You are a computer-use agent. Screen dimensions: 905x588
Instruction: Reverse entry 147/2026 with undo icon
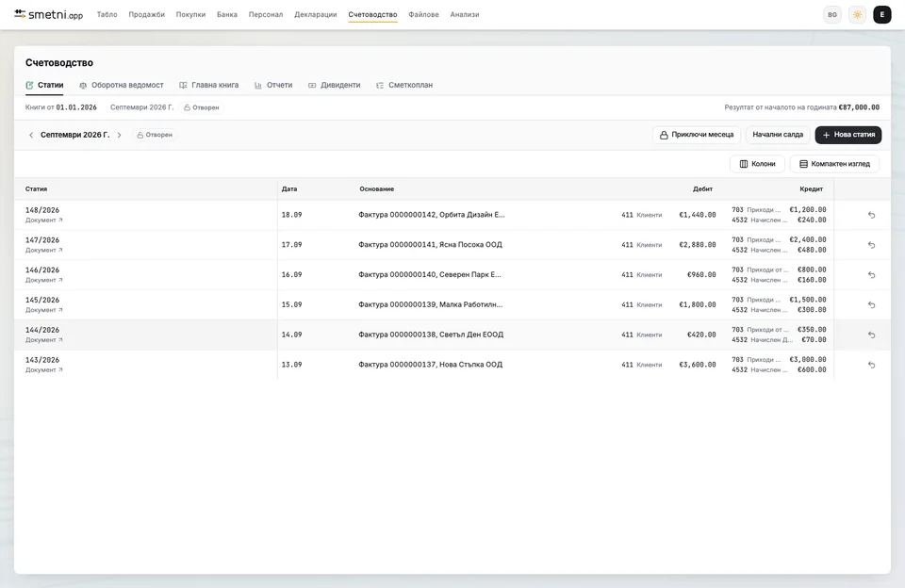(x=871, y=245)
